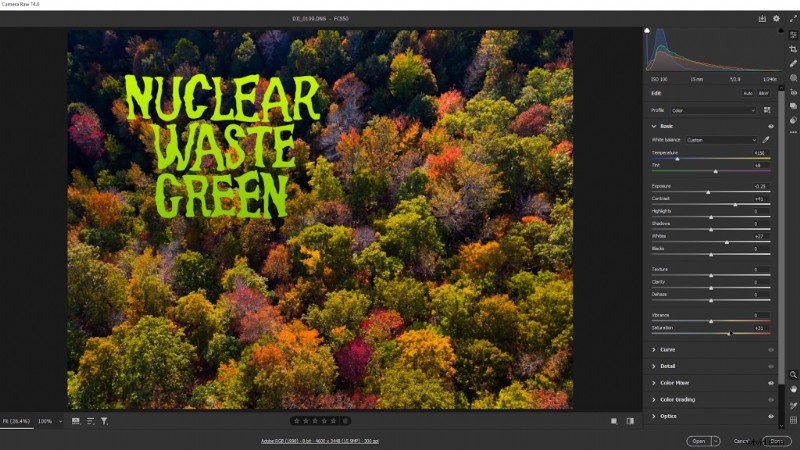Viewport: 800px width, 450px height.
Task: Expand the Color Mixer panel
Action: pos(654,383)
